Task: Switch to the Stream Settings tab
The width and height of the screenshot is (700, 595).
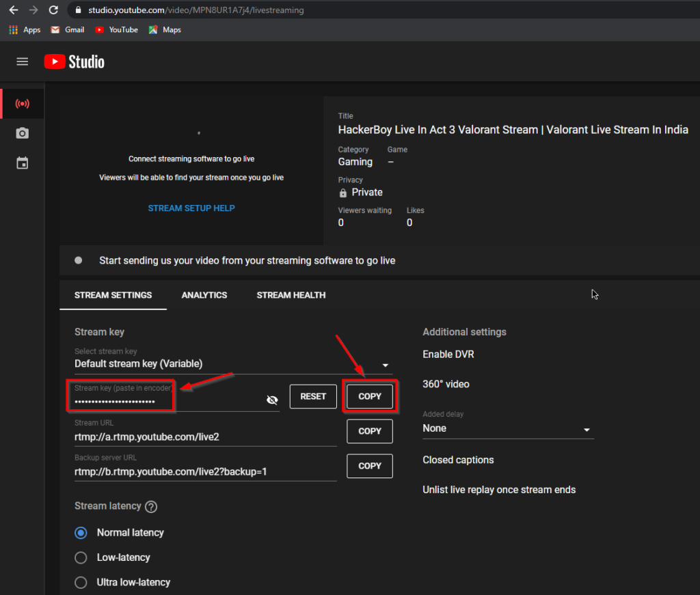Action: [113, 295]
